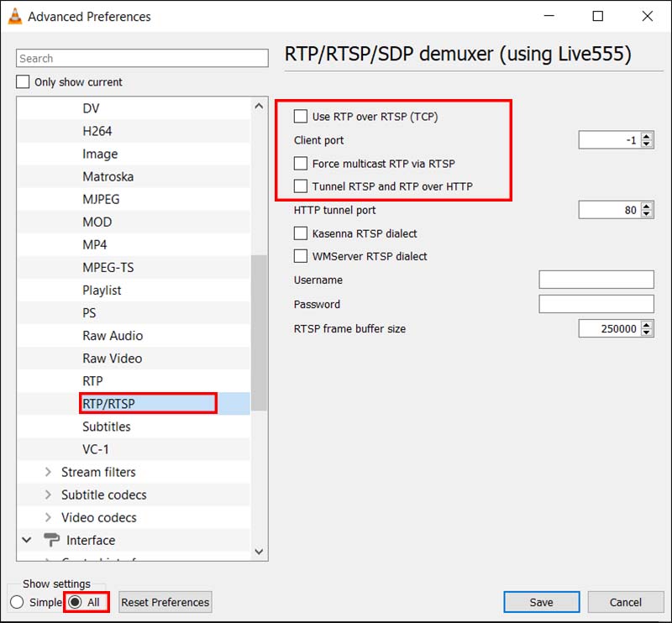
Task: Increase Client port value with up arrow
Action: (647, 136)
